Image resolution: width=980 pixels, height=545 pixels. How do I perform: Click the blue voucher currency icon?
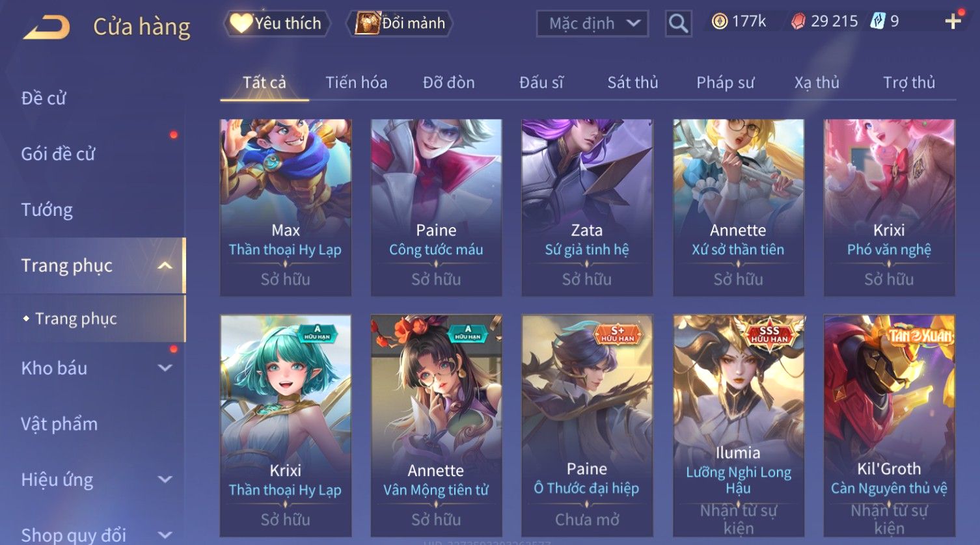pyautogui.click(x=878, y=21)
